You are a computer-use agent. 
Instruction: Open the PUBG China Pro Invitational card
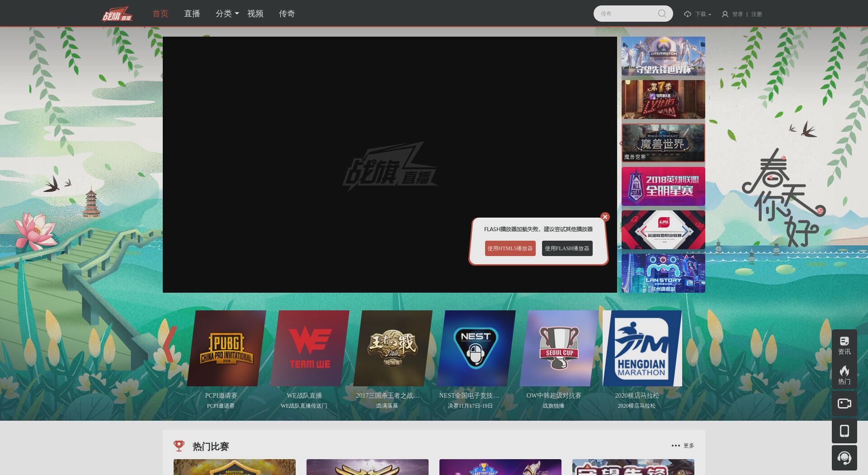[x=226, y=348]
